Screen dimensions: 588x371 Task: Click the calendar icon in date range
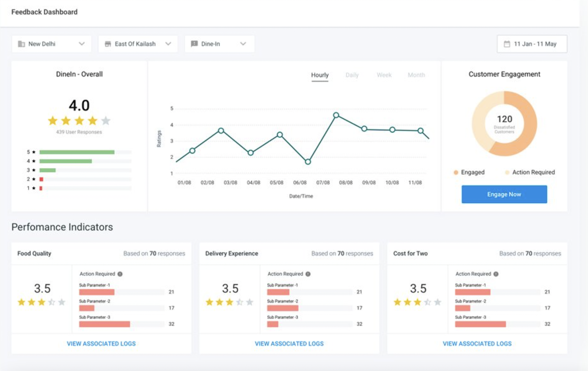[x=507, y=44]
